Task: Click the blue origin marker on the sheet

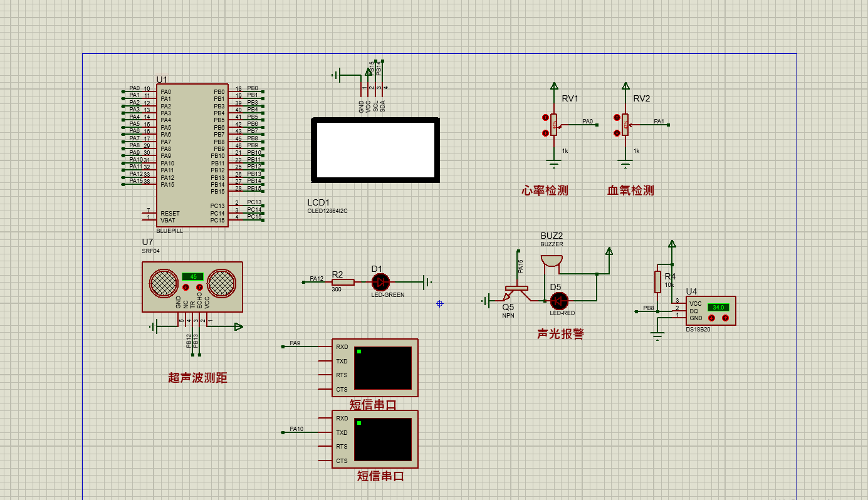Action: 439,303
